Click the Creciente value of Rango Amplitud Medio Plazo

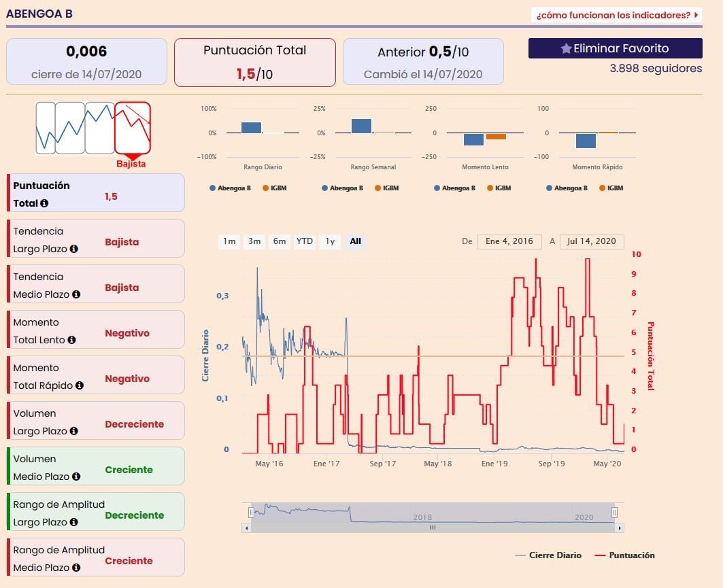pyautogui.click(x=129, y=561)
